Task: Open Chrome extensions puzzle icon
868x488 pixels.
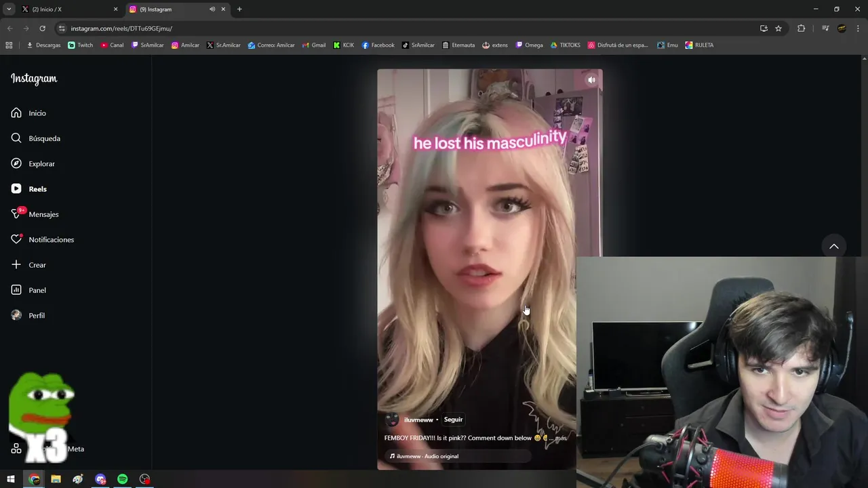Action: tap(801, 28)
